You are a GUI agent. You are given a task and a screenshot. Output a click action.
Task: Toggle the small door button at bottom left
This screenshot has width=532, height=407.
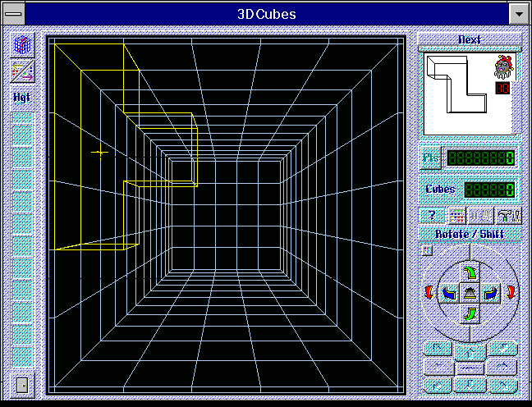[22, 383]
